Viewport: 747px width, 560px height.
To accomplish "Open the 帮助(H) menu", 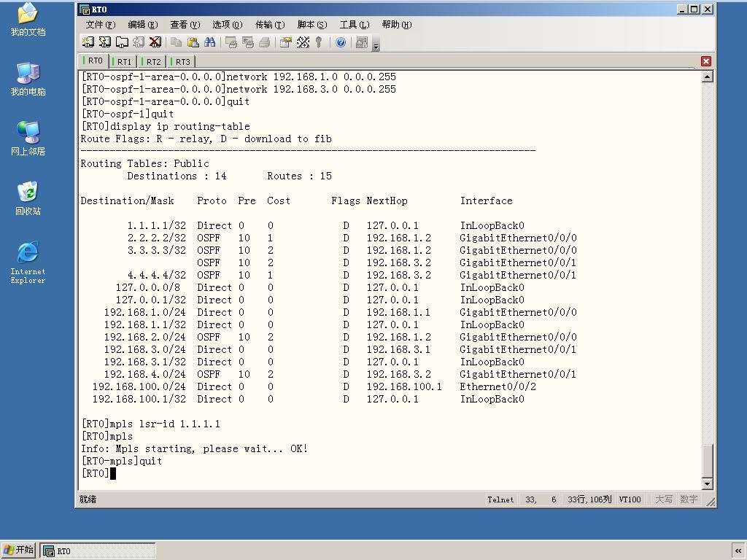I will click(397, 25).
